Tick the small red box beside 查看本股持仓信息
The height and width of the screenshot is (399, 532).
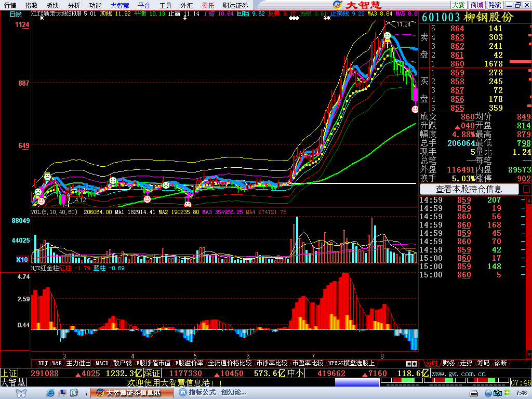click(x=526, y=189)
